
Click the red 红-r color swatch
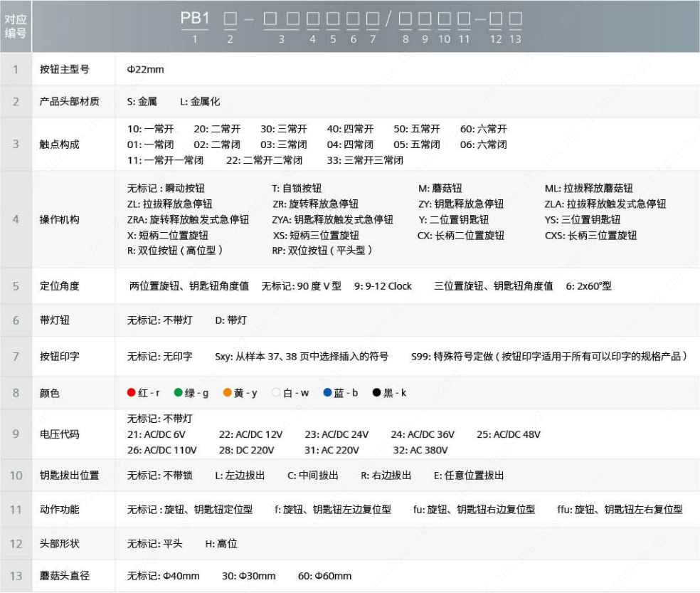point(132,392)
